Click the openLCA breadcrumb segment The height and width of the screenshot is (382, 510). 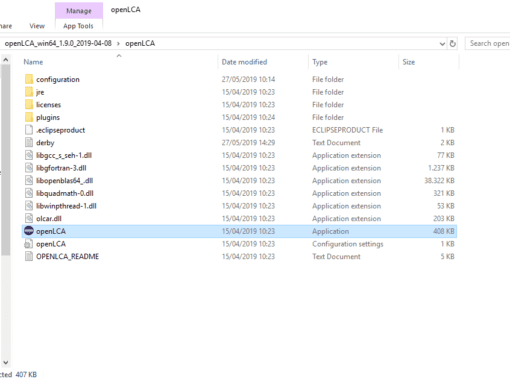coord(140,43)
